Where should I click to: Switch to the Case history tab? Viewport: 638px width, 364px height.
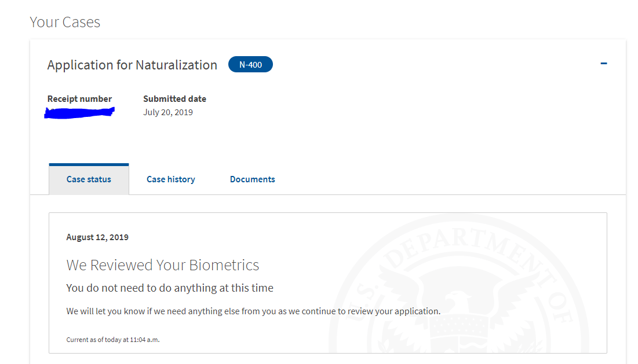click(x=171, y=179)
